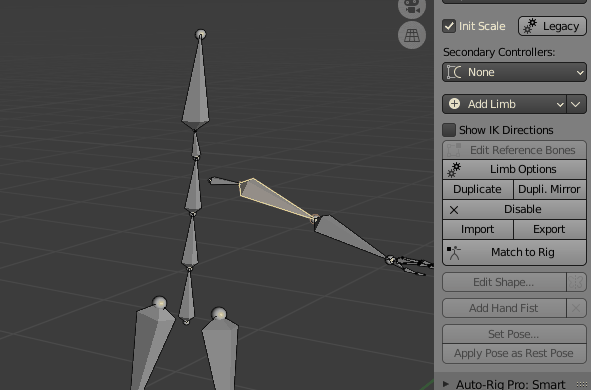
Task: Click the Legacy button
Action: click(552, 26)
